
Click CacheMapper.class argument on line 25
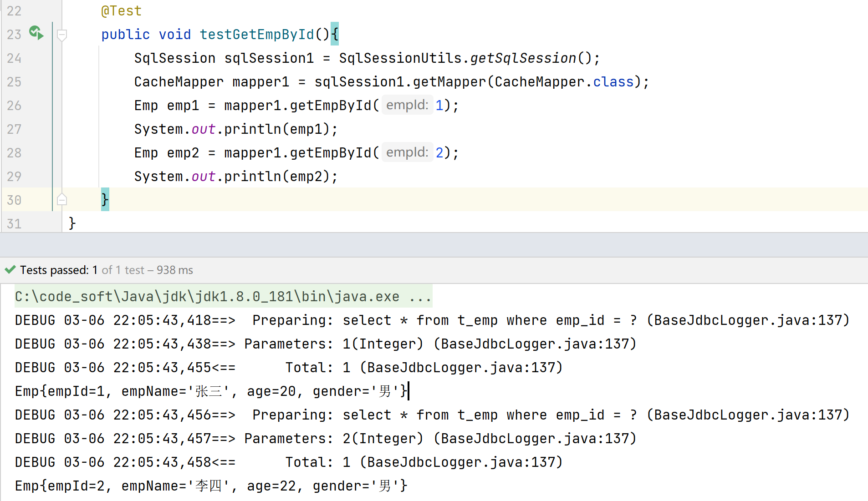[564, 81]
